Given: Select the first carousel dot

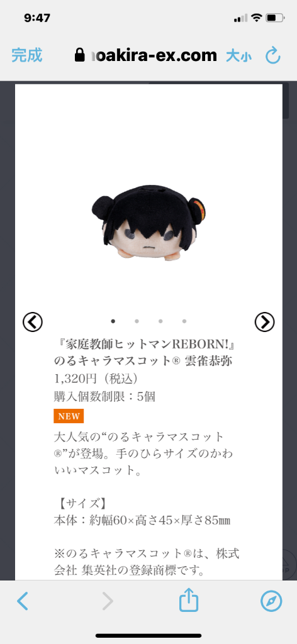Looking at the screenshot, I should (113, 321).
